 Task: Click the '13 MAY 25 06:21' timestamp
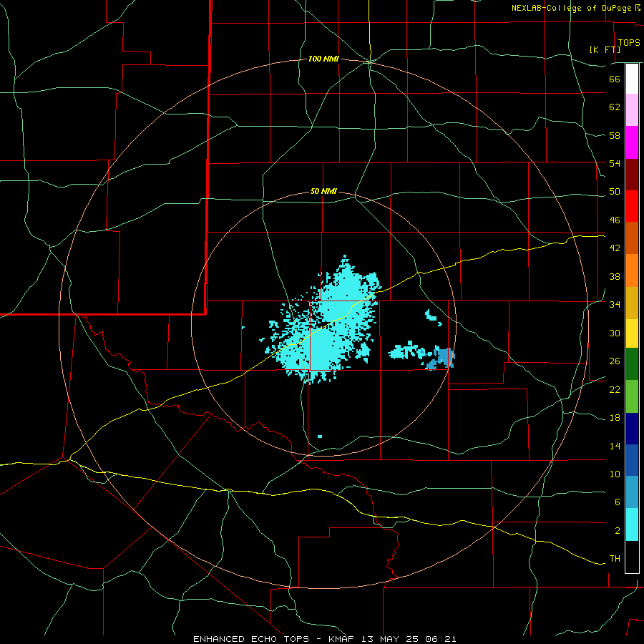(409, 639)
